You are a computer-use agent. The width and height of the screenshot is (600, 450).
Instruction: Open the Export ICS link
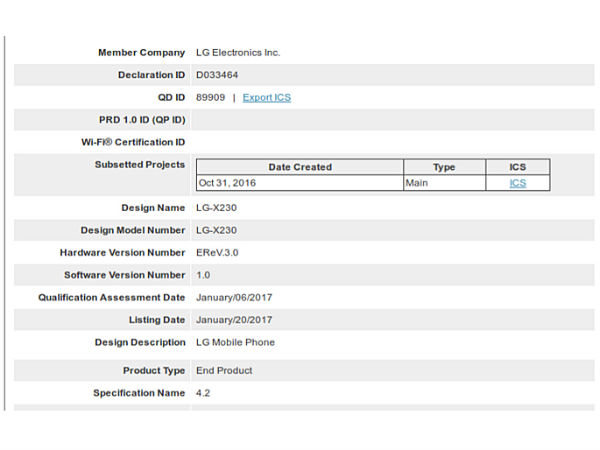pyautogui.click(x=267, y=98)
